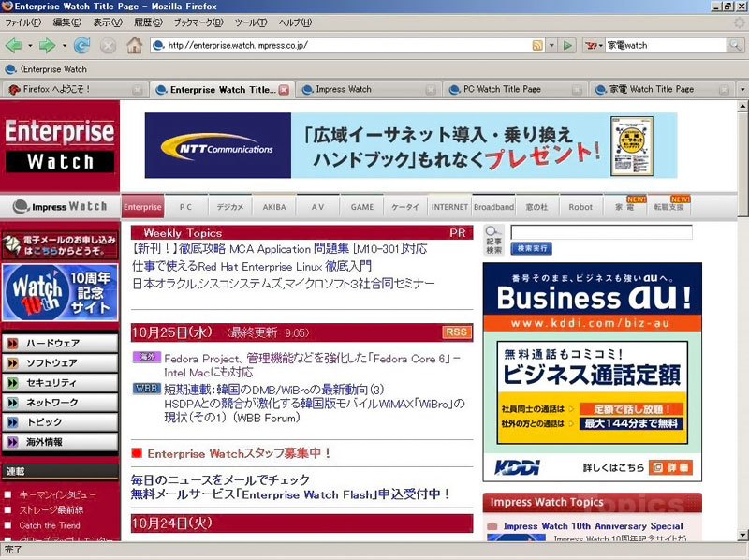This screenshot has width=749, height=560.
Task: Open the 編集(E) menu
Action: pyautogui.click(x=66, y=22)
